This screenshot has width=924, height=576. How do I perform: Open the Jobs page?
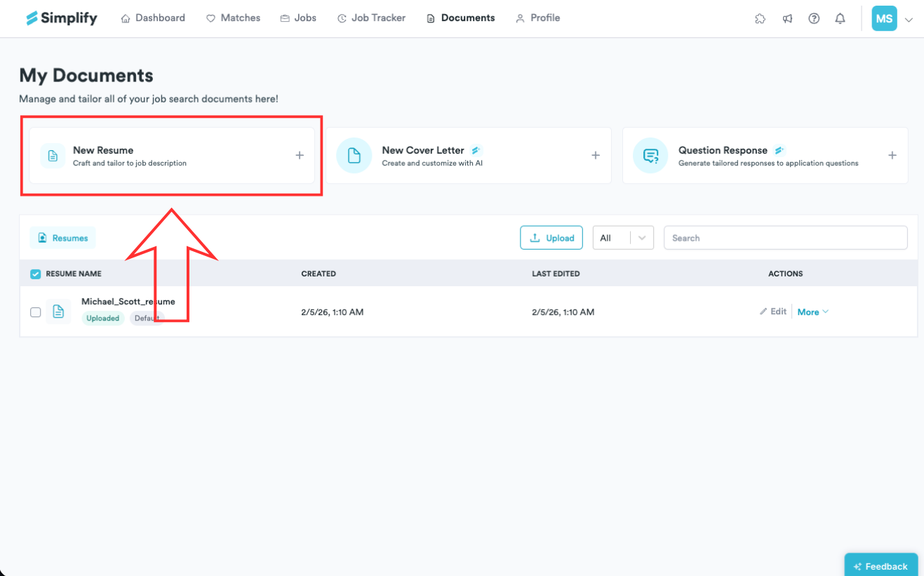click(x=298, y=18)
